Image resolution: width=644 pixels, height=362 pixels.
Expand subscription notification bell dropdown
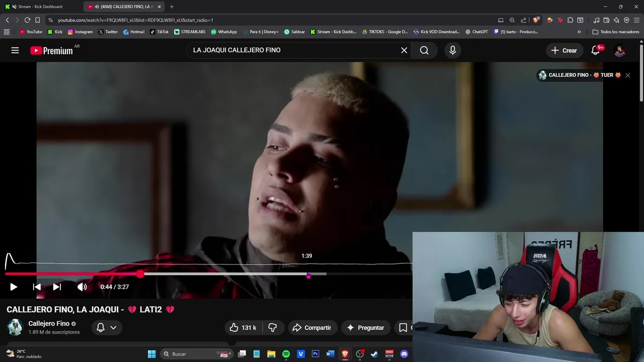coord(107,328)
